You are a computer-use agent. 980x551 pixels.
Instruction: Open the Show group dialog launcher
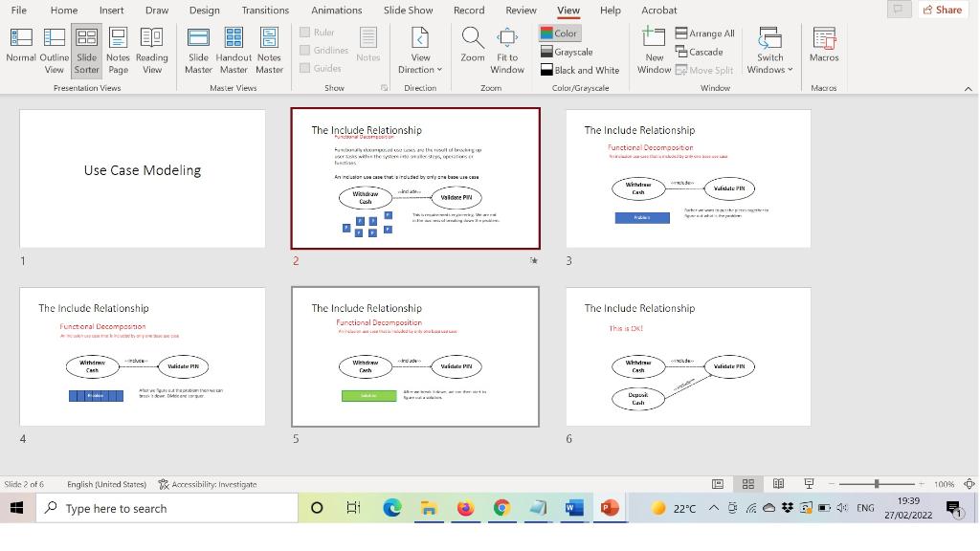coord(385,88)
